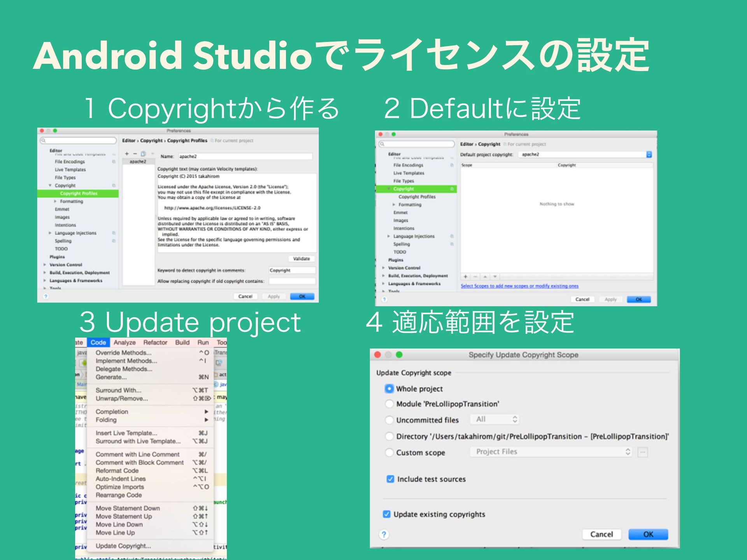747x560 pixels.
Task: Select TODO in Default project copyright window tree
Action: [x=400, y=252]
